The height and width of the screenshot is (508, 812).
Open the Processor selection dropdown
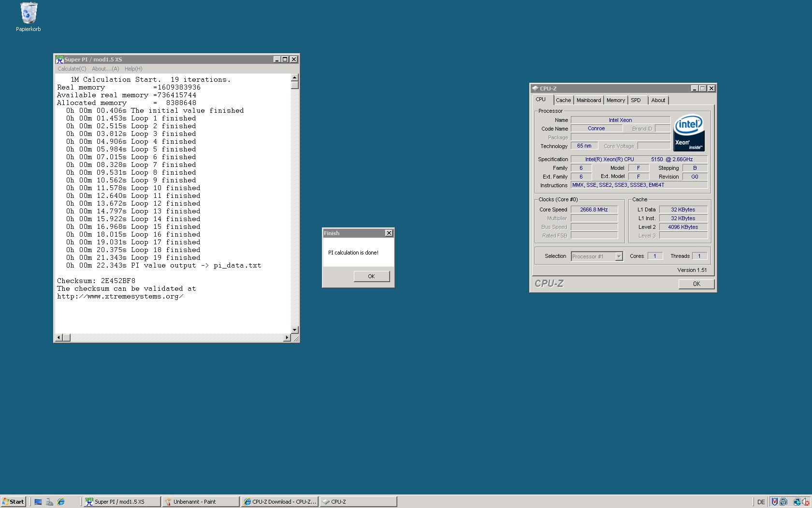point(619,256)
